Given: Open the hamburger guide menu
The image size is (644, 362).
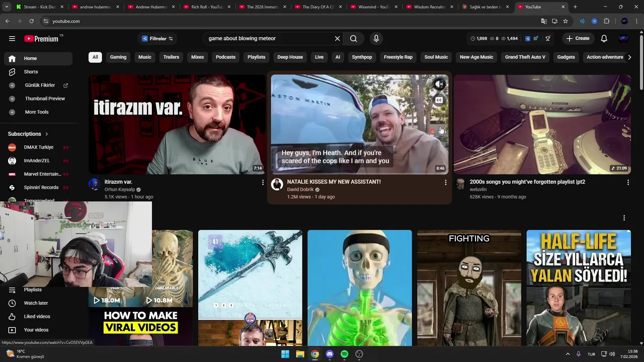Looking at the screenshot, I should 12,39.
